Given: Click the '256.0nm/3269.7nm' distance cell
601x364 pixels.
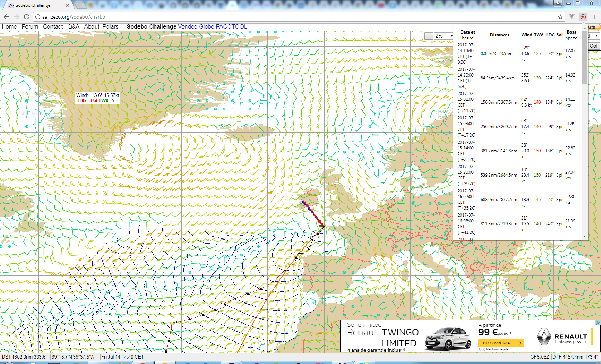Looking at the screenshot, I should pos(499,127).
